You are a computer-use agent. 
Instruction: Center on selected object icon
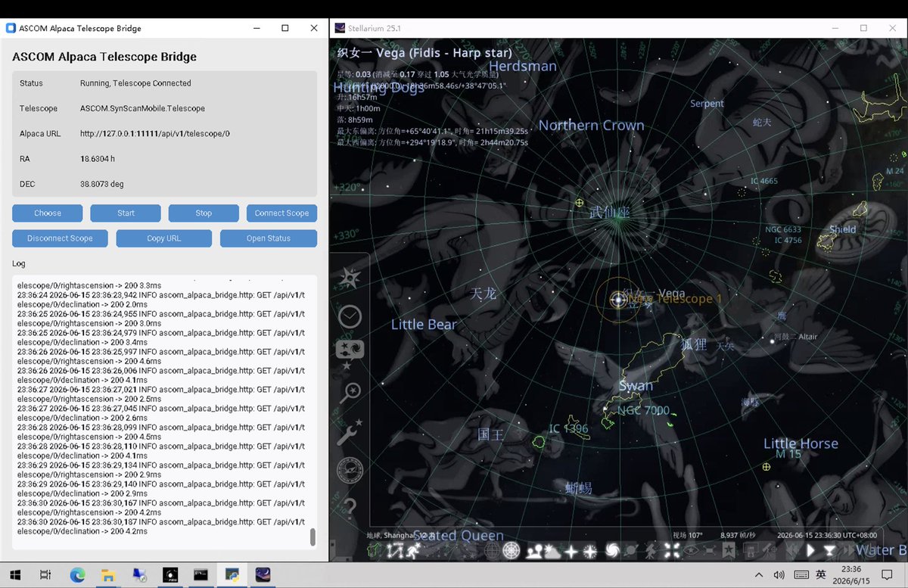672,550
